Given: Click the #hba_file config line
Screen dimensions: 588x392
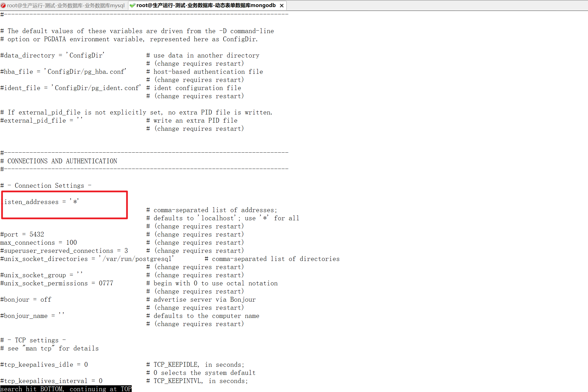Looking at the screenshot, I should tap(63, 72).
